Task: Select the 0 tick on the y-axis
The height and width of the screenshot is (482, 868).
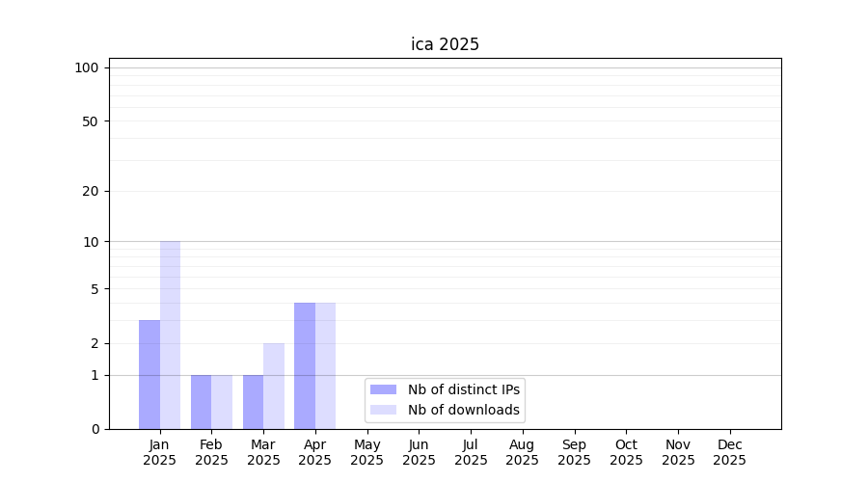Action: pos(95,429)
